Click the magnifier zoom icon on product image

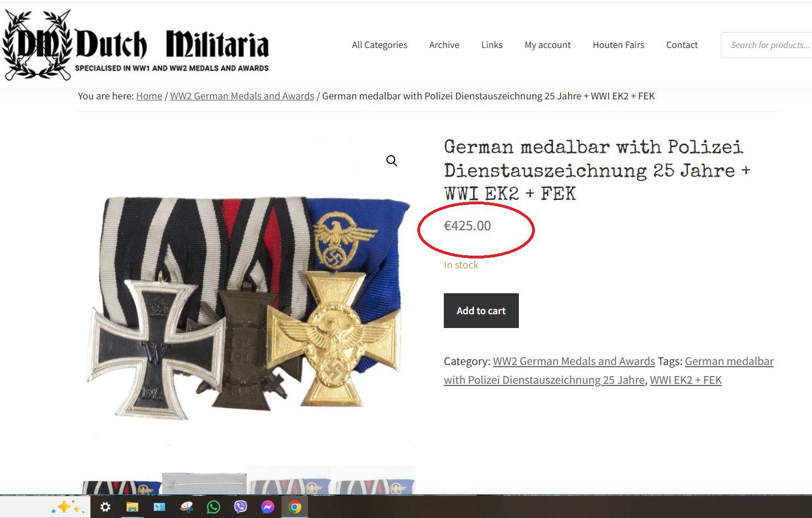(x=391, y=161)
